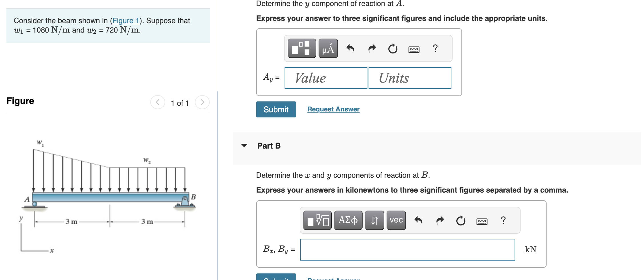Reset Part A answer with circular arrow icon

[x=393, y=49]
